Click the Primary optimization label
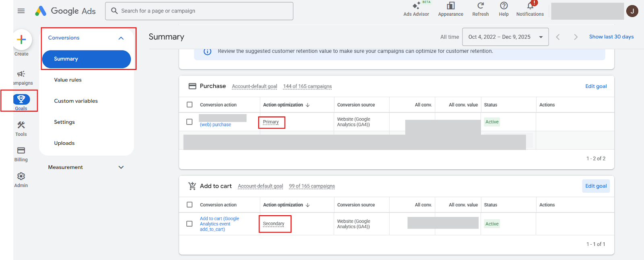The width and height of the screenshot is (644, 260). (271, 122)
